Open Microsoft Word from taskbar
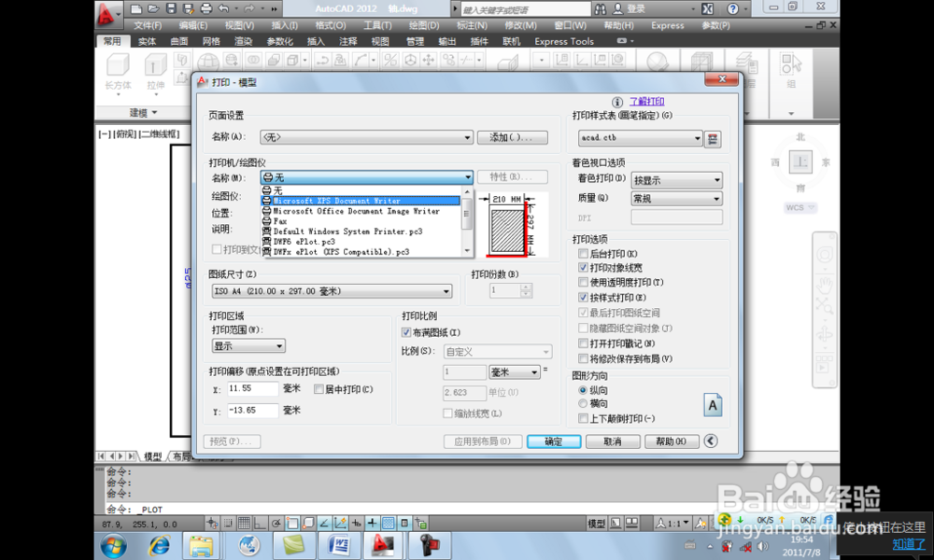The width and height of the screenshot is (934, 560). 338,545
